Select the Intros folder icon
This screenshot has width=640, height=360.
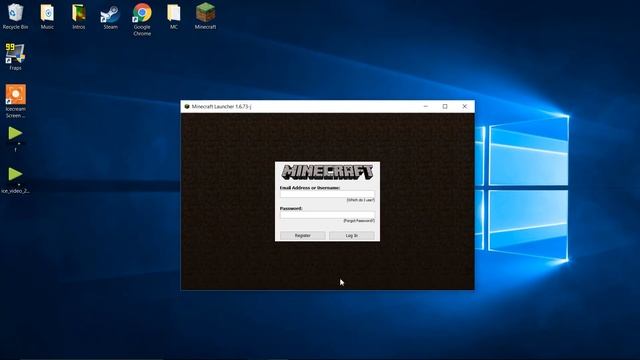click(79, 16)
